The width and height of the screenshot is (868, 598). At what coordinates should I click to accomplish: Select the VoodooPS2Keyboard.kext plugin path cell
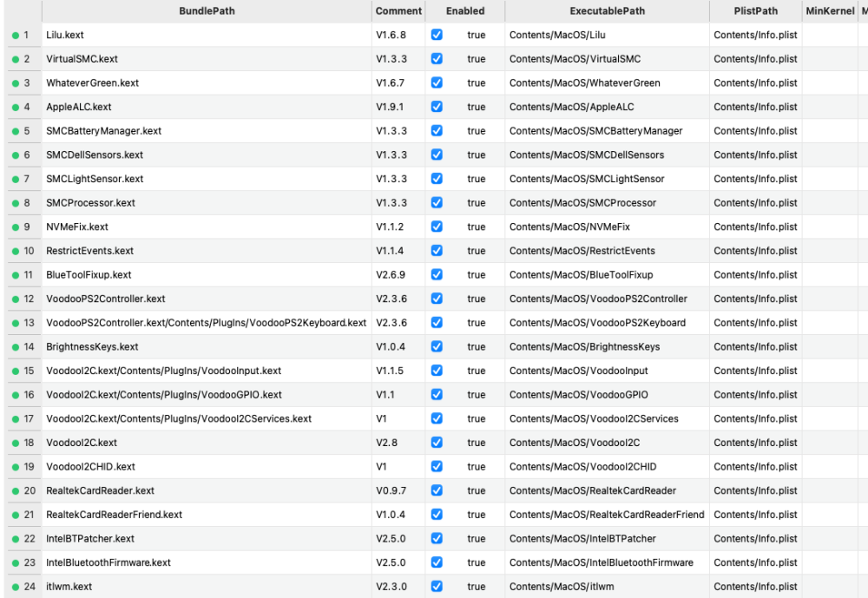tap(206, 323)
